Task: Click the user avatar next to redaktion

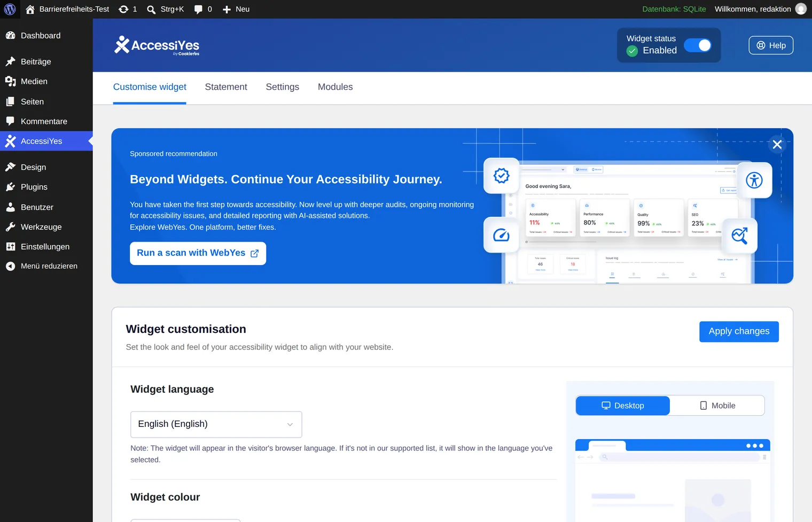Action: click(801, 9)
